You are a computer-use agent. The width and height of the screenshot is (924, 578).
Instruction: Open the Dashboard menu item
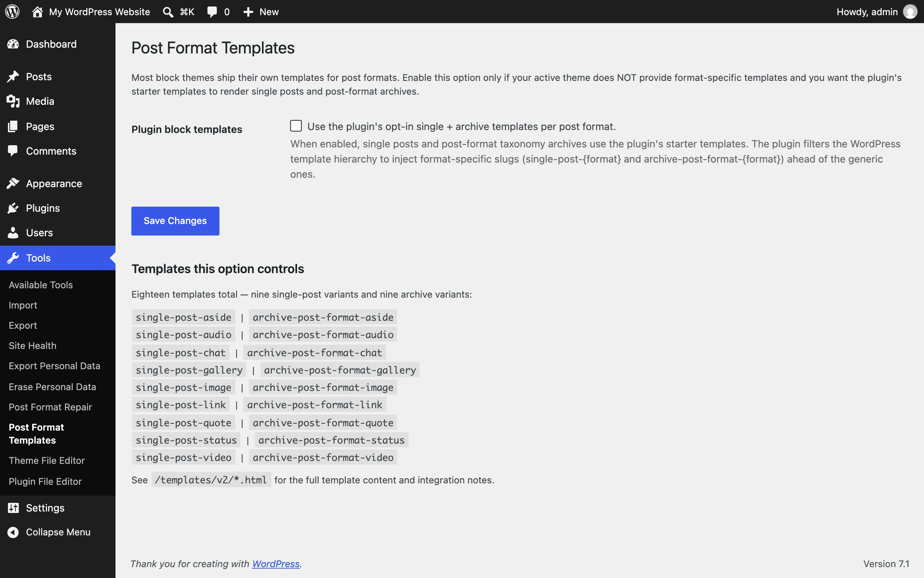pyautogui.click(x=58, y=44)
